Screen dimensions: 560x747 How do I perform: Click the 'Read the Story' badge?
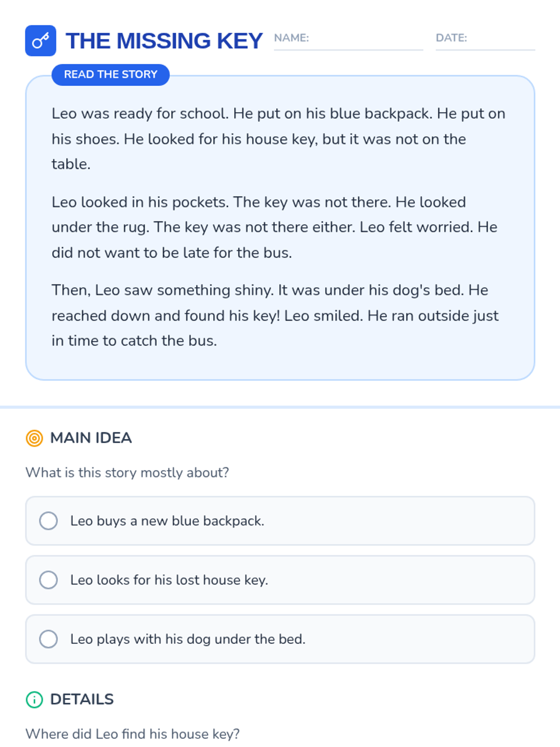[111, 75]
